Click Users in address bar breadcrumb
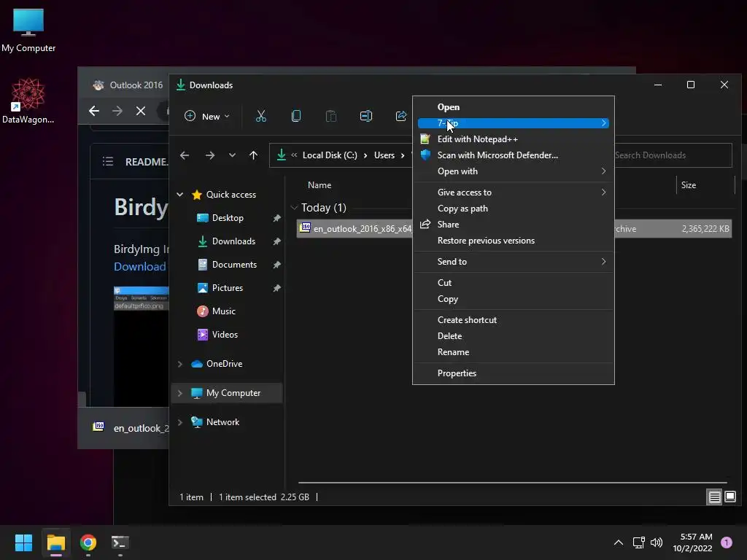 coord(384,155)
